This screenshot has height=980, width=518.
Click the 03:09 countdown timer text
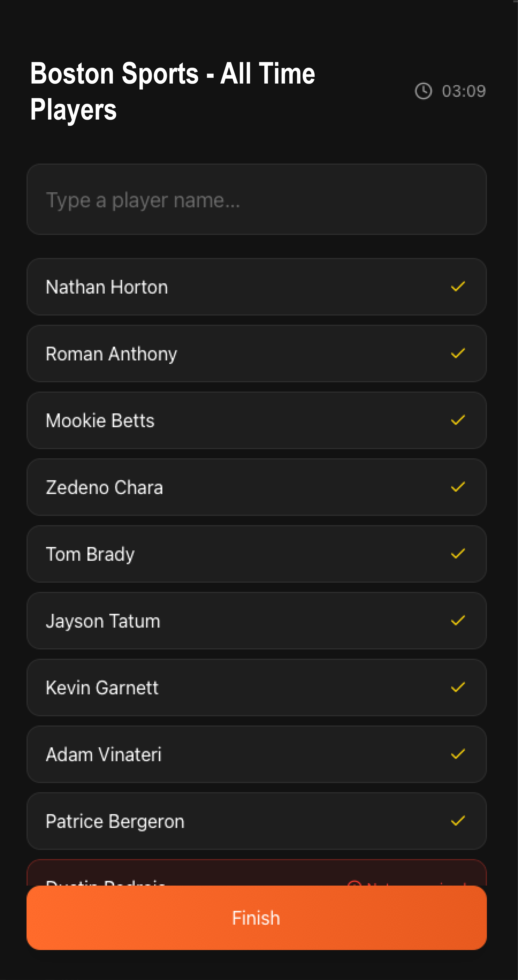464,91
